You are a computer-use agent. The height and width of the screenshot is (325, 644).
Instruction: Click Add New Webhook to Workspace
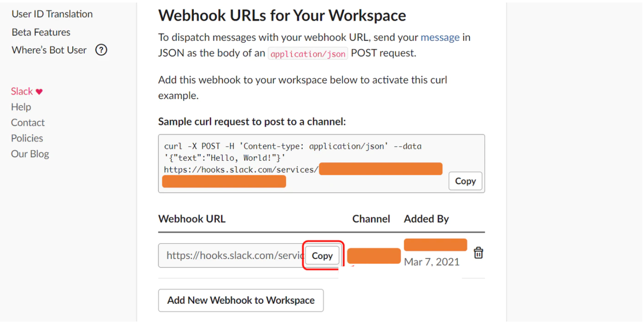241,300
